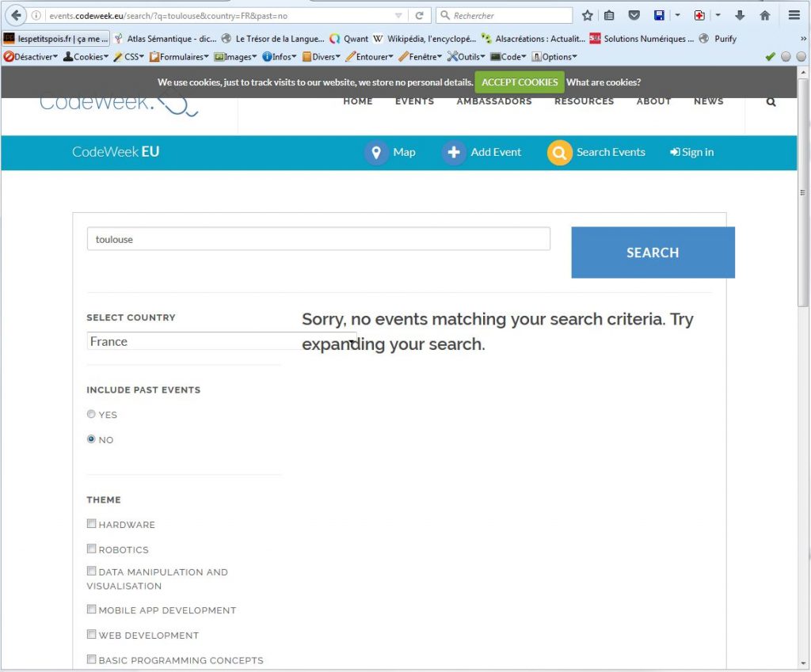Check Data Manipulation and Visualisation checkbox
The image size is (811, 672).
point(92,571)
